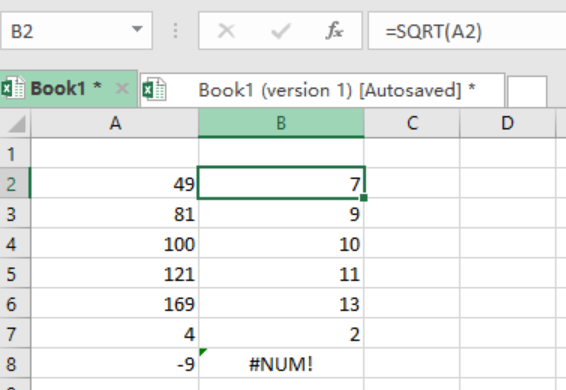Click the formula bar resize dots handle

pos(175,31)
